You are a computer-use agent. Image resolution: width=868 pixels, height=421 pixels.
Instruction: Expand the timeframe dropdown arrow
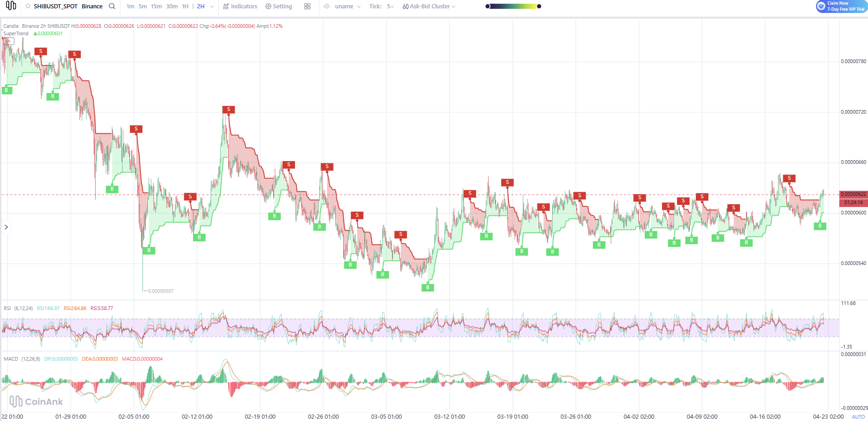(212, 6)
